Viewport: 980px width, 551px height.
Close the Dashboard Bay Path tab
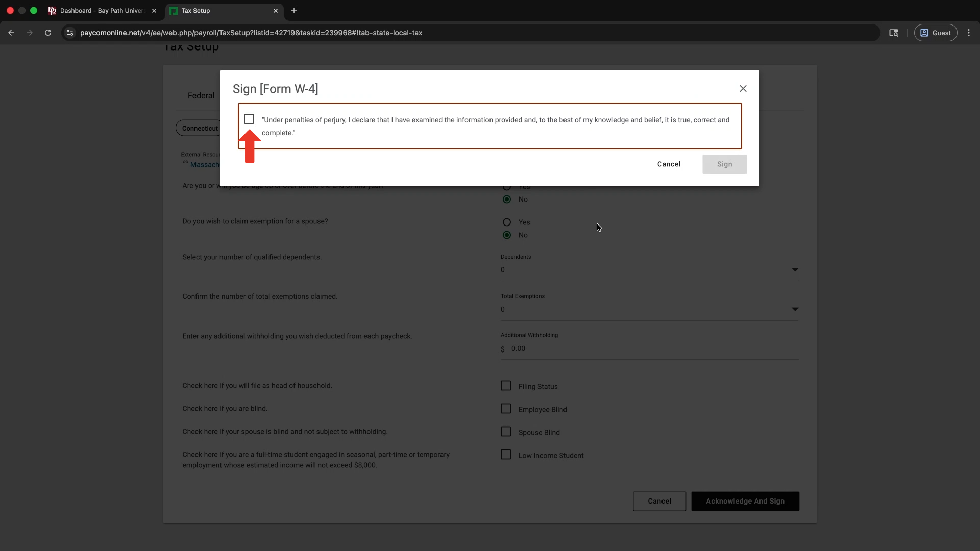click(x=154, y=11)
